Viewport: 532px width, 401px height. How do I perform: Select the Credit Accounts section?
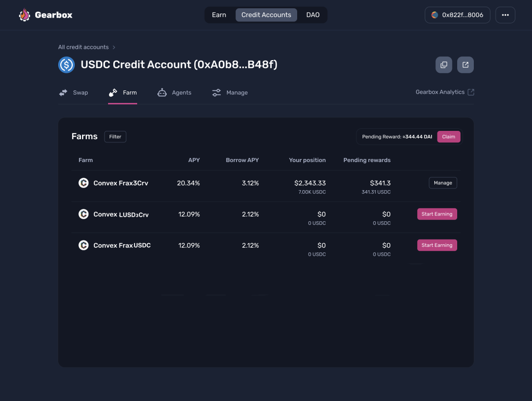267,15
